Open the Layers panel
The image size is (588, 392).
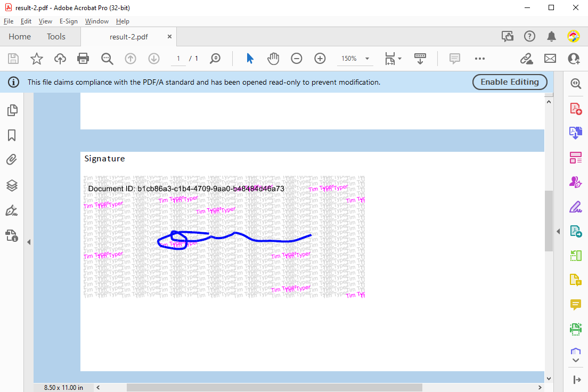pos(12,185)
